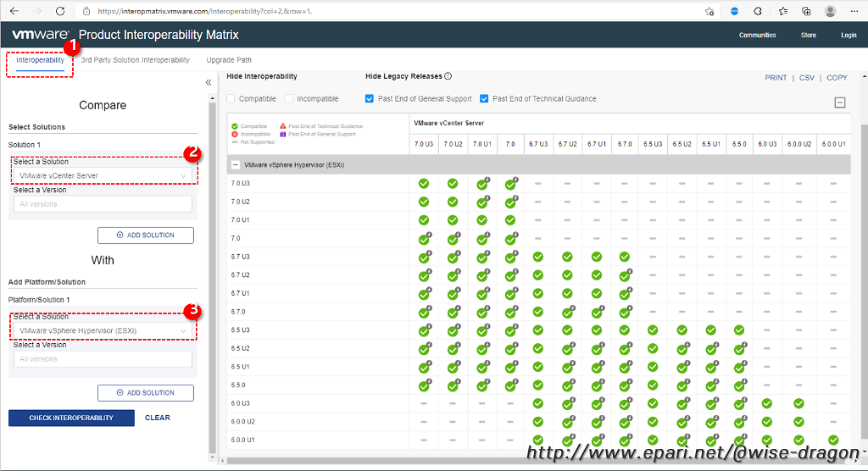Image resolution: width=868 pixels, height=471 pixels.
Task: Go back using browser back arrow
Action: coord(14,11)
